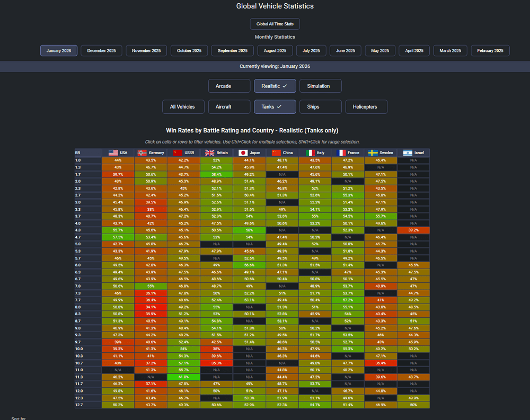Viewport: 530px width, 420px height.
Task: Toggle the Realistic mode button
Action: point(275,86)
